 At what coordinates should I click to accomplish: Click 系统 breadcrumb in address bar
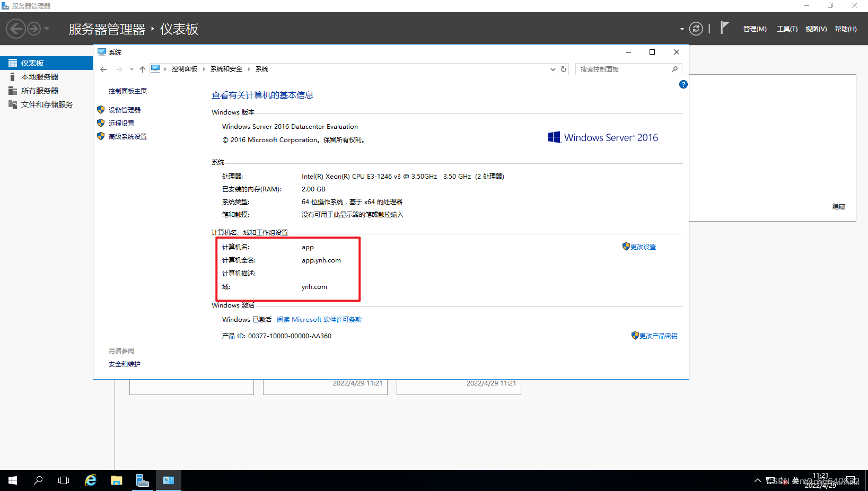[262, 69]
